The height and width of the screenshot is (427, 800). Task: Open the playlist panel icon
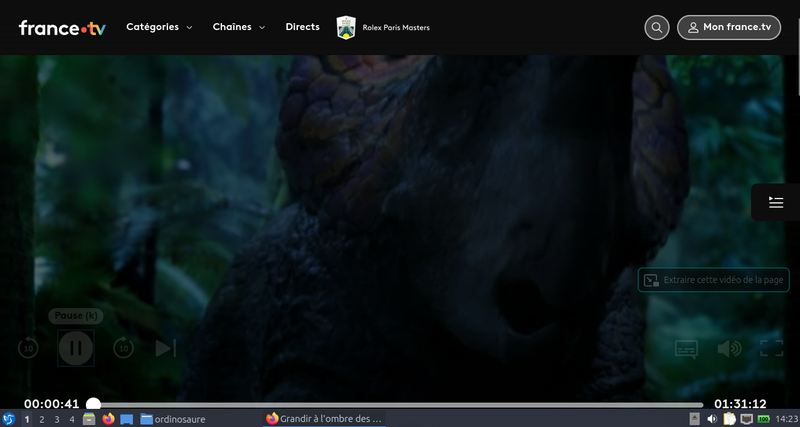(776, 203)
